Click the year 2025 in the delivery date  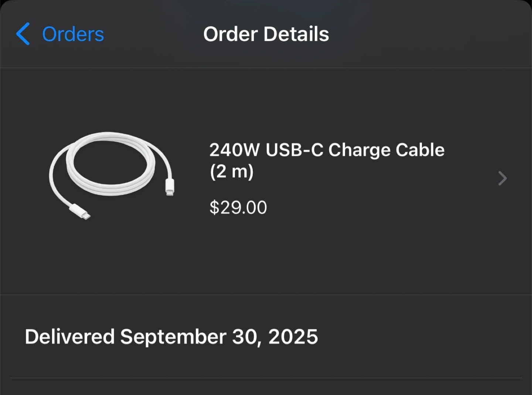[x=293, y=337]
